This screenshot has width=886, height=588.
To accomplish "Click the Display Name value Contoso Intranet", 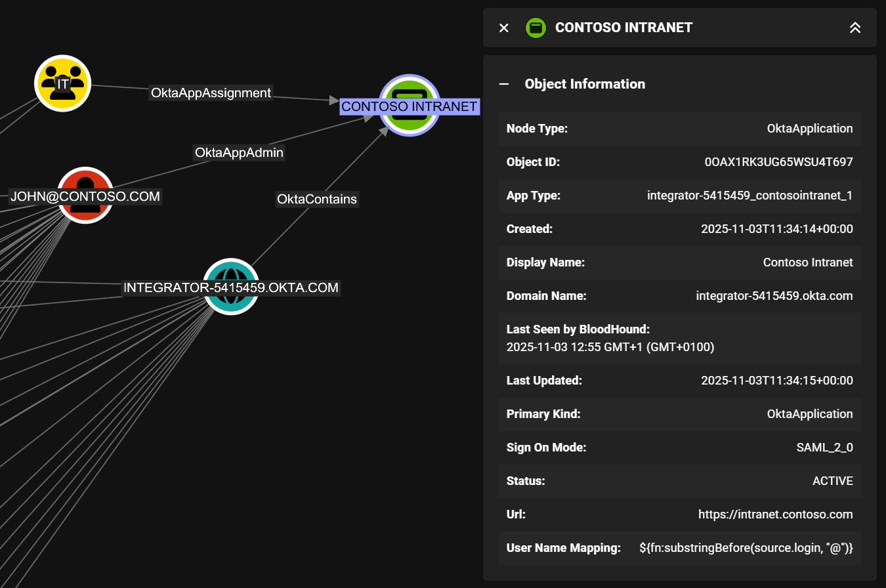I will point(808,262).
